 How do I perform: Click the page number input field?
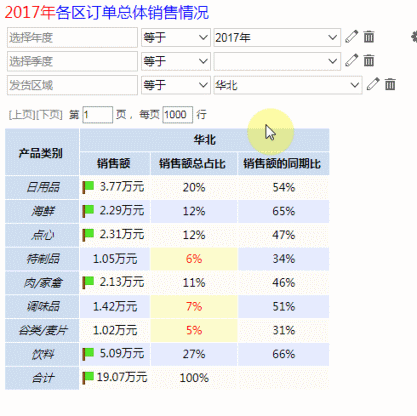(98, 115)
